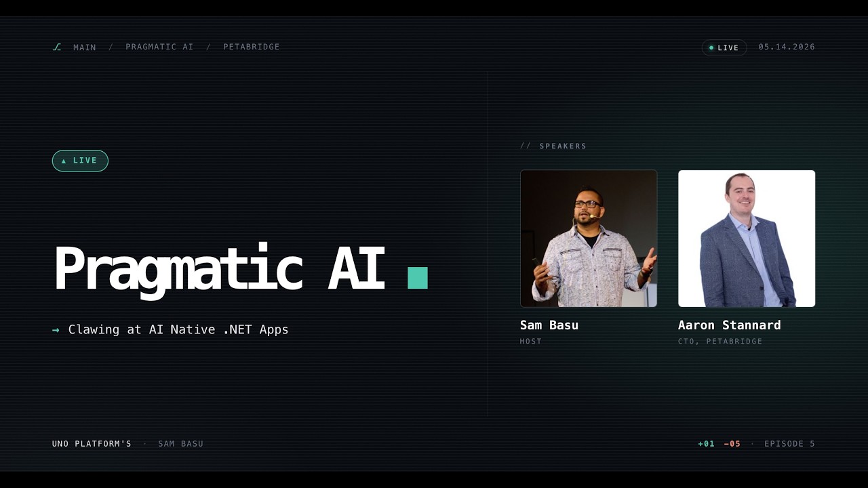Click the EPISODE 5 label
This screenshot has width=868, height=488.
tap(790, 444)
